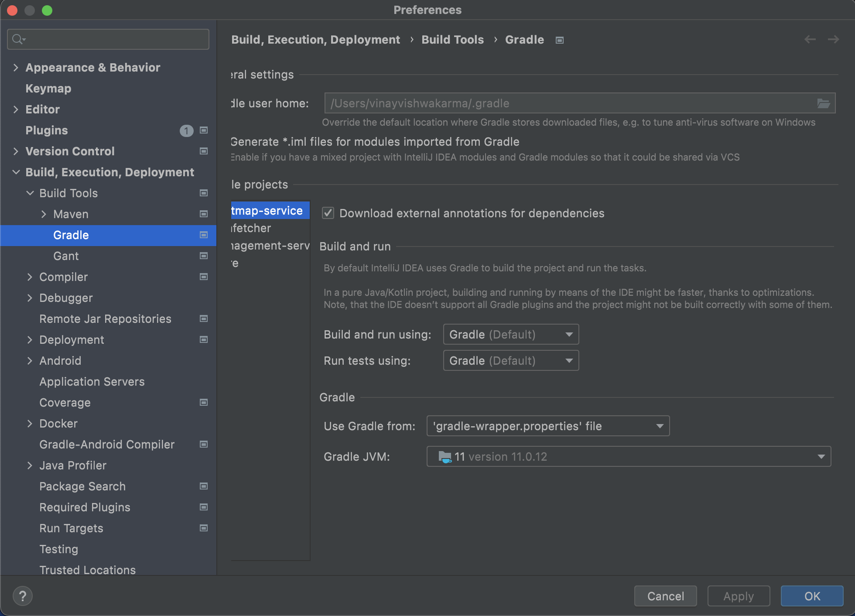
Task: Click the search magnifier icon
Action: 18,39
